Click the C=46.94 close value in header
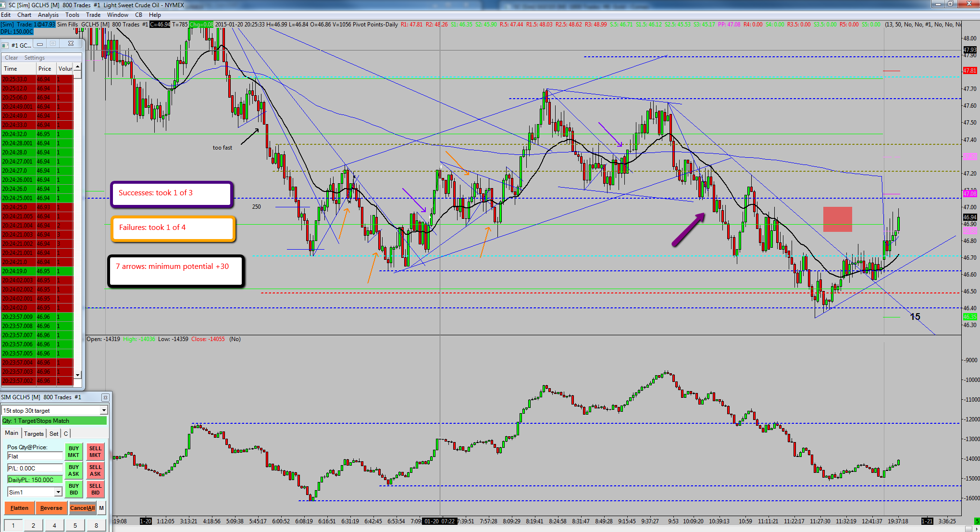The height and width of the screenshot is (532, 980). pyautogui.click(x=160, y=25)
